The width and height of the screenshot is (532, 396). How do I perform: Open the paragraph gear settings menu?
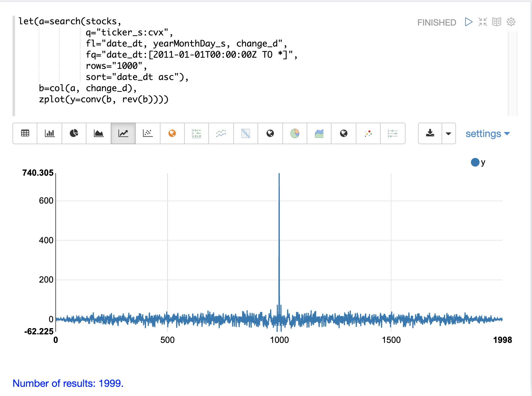pos(511,22)
